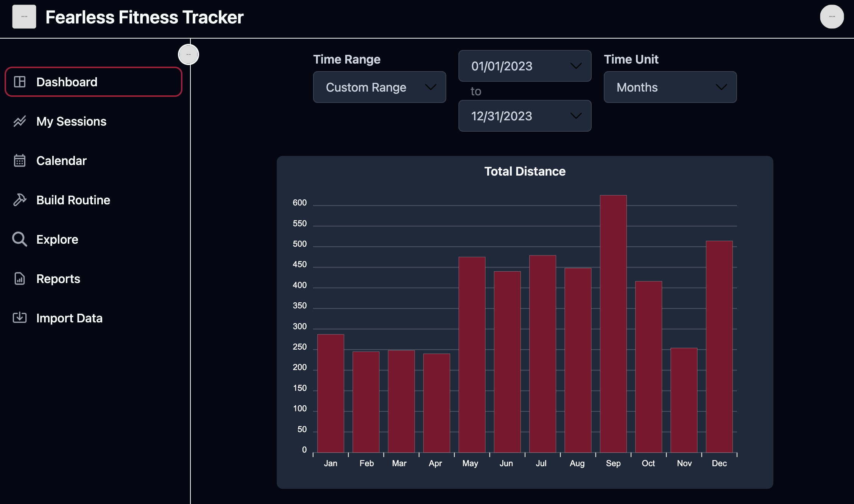Collapse sidebar using round handle toggle
Screen dimensions: 854x504
pos(189,54)
